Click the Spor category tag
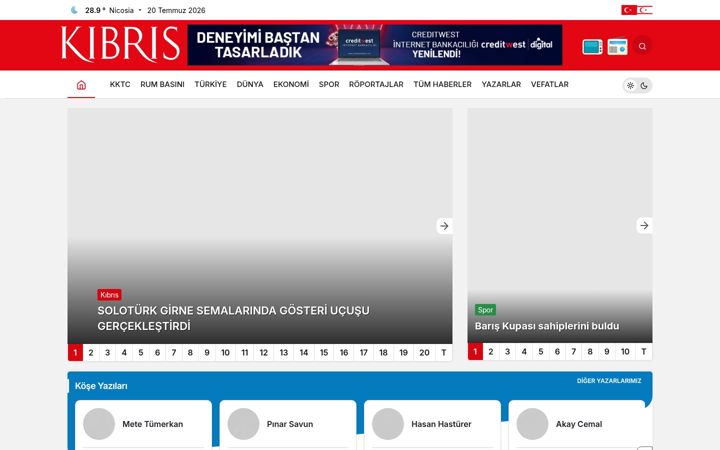The height and width of the screenshot is (450, 720). (485, 310)
